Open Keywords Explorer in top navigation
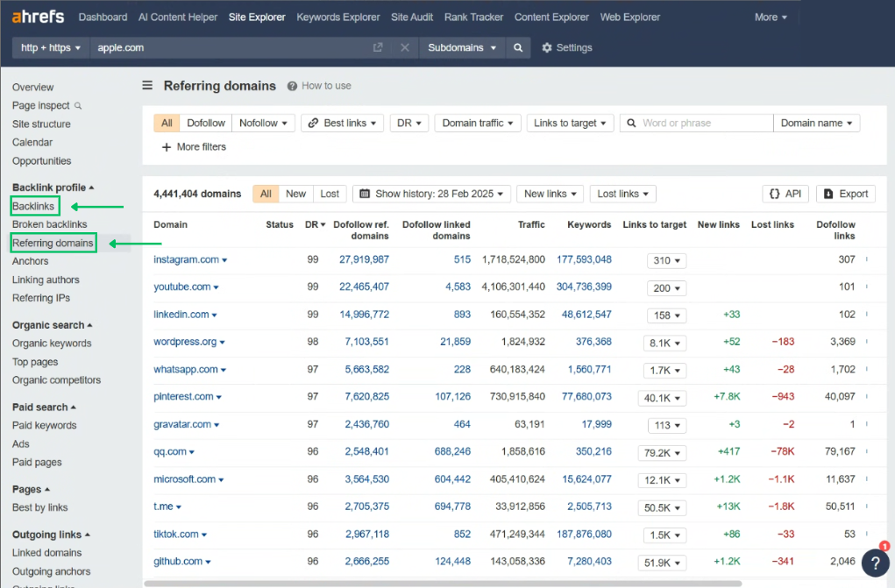 click(338, 17)
